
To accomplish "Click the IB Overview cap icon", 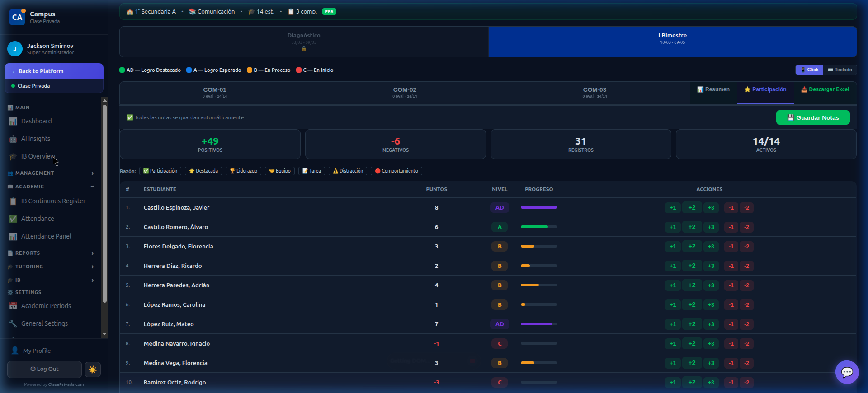I will 13,156.
